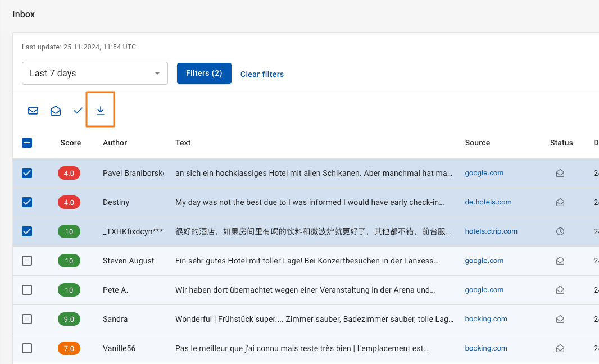Click the Score column header
Viewport: 599px width, 364px height.
pos(71,143)
